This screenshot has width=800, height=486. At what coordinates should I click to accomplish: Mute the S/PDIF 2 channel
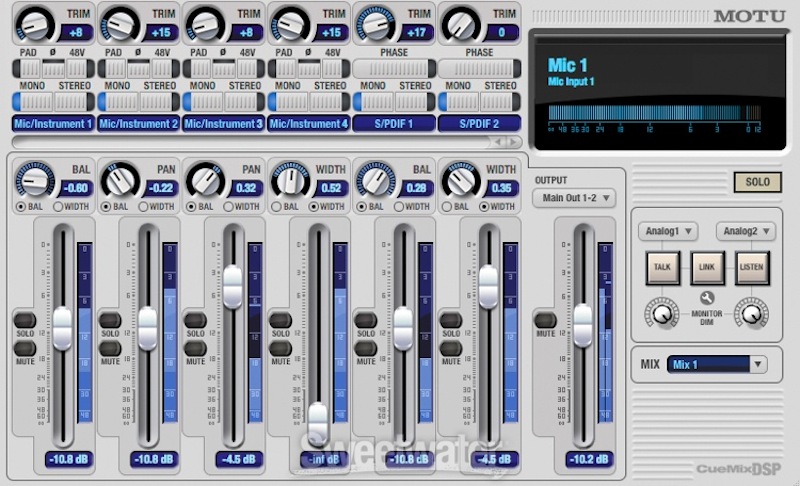[451, 348]
